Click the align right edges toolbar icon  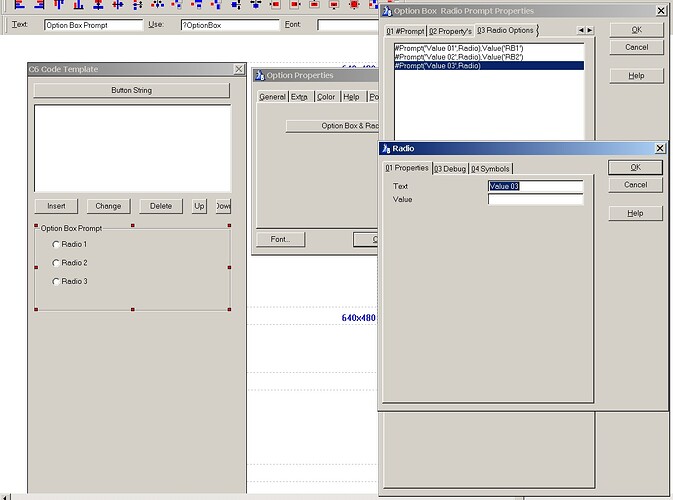coord(39,4)
